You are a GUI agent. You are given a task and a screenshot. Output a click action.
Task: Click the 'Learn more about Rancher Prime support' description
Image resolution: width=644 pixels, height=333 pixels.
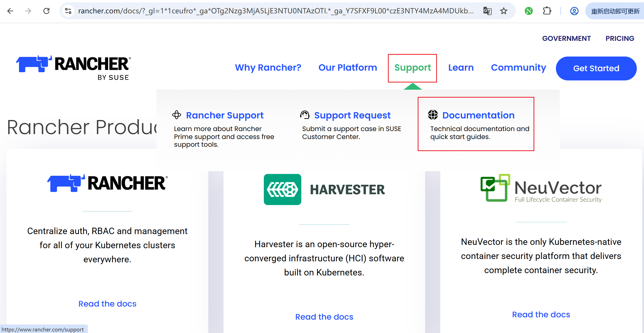(x=224, y=136)
